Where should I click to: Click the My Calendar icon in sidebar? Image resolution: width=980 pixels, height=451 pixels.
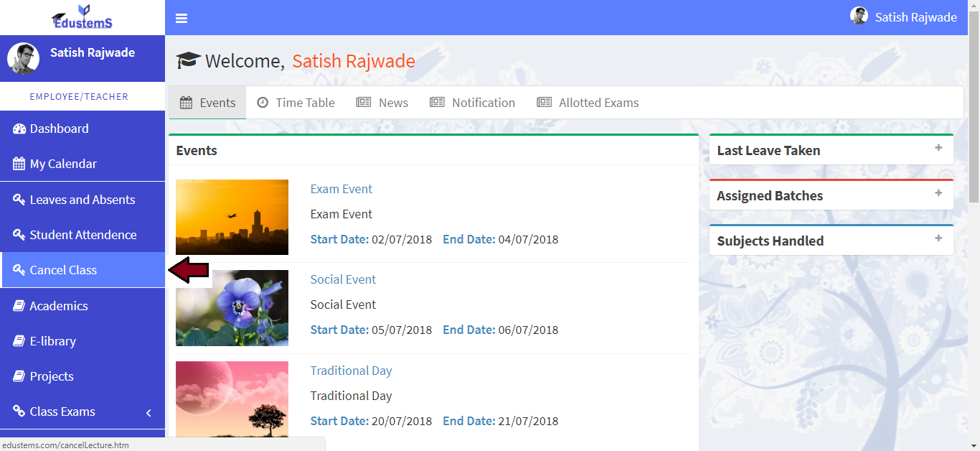pyautogui.click(x=19, y=164)
